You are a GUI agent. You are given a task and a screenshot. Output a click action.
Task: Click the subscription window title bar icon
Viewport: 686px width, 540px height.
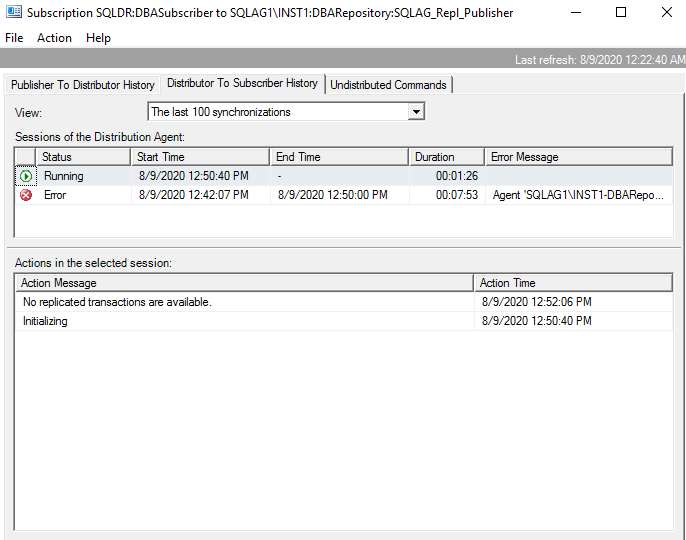[x=14, y=13]
